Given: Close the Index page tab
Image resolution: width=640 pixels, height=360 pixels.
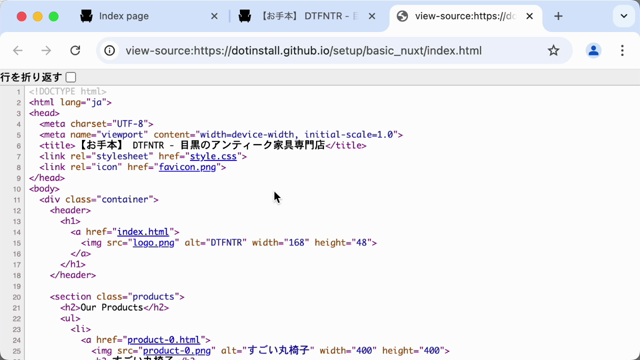Looking at the screenshot, I should pyautogui.click(x=214, y=16).
